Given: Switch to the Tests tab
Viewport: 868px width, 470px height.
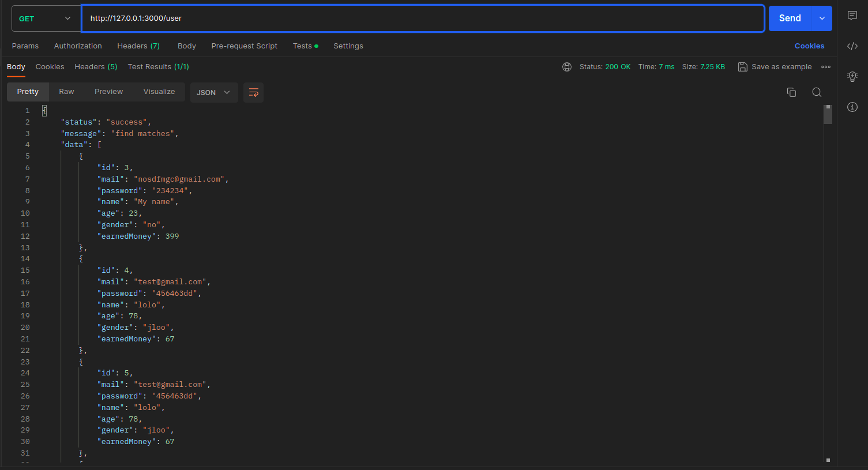Looking at the screenshot, I should click(x=302, y=46).
